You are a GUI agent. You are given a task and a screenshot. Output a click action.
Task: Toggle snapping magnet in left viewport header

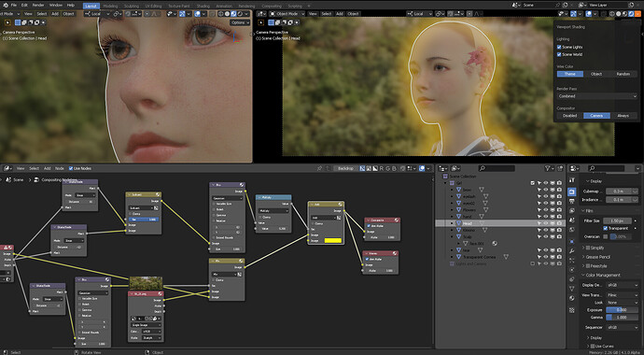[128, 14]
